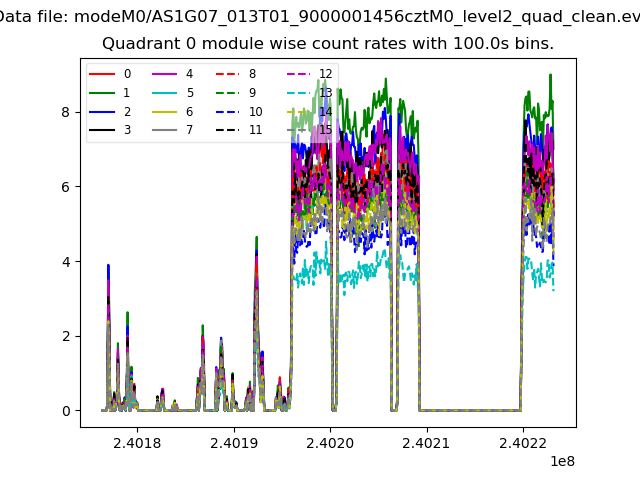Click the y-axis tick label 8
Viewport: 640px width, 480px height.
click(x=64, y=112)
